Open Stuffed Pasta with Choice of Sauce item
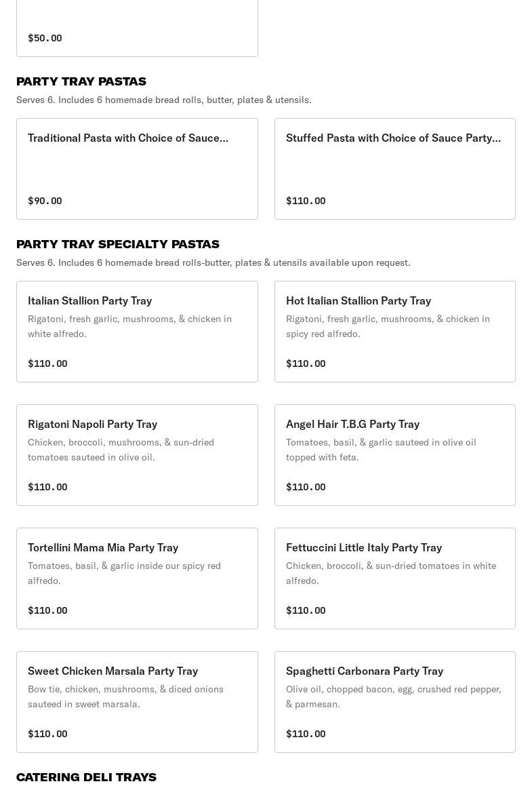532x786 pixels. [x=394, y=168]
